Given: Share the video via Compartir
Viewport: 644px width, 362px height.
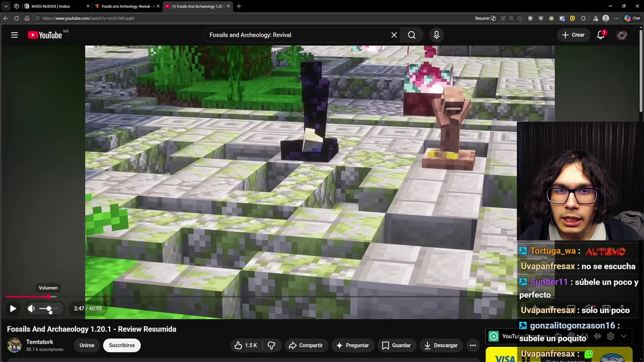Looking at the screenshot, I should click(x=305, y=345).
